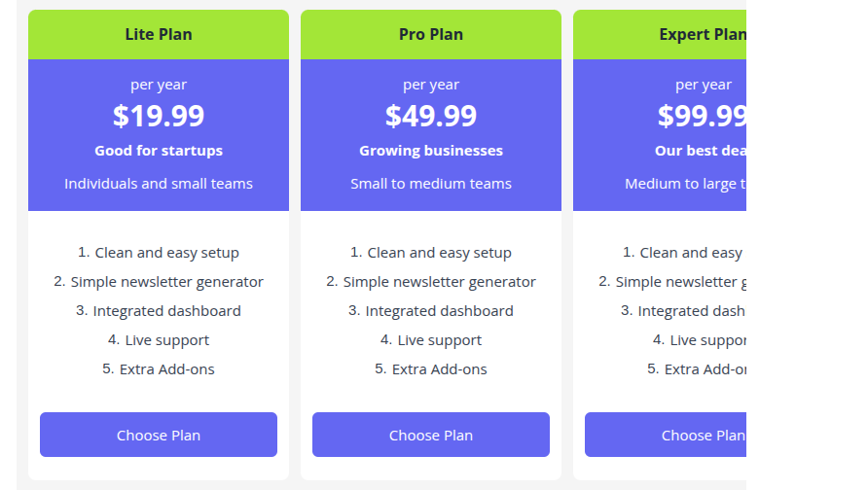Image resolution: width=868 pixels, height=490 pixels.
Task: Click Choose Plan under Lite Plan
Action: (x=159, y=435)
